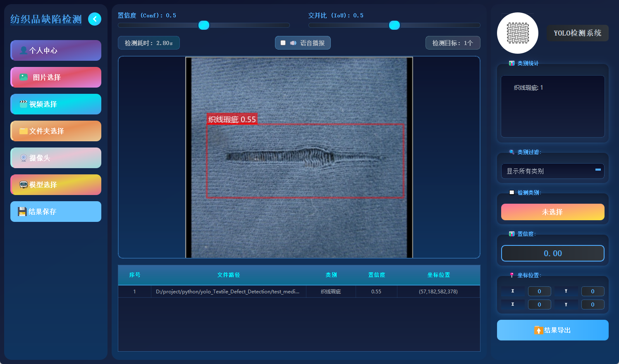
Task: Click the detected 织线瑕疵 0.55 label
Action: tap(232, 119)
